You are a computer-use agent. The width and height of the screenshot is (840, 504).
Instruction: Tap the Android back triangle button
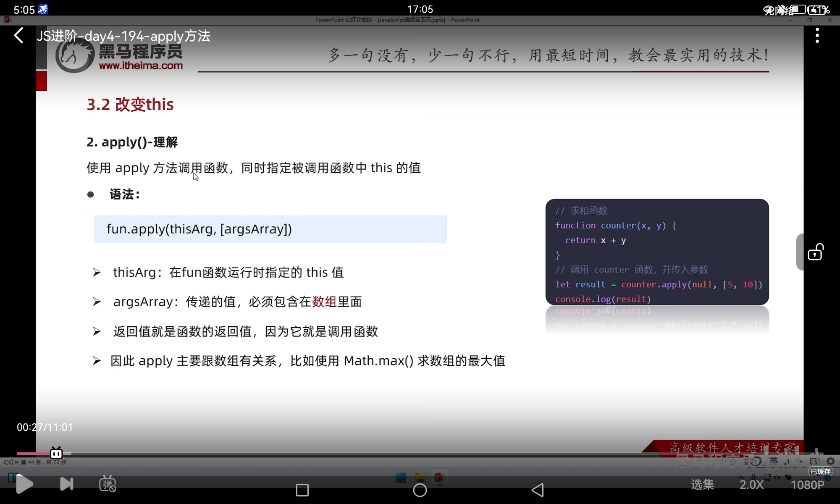538,490
